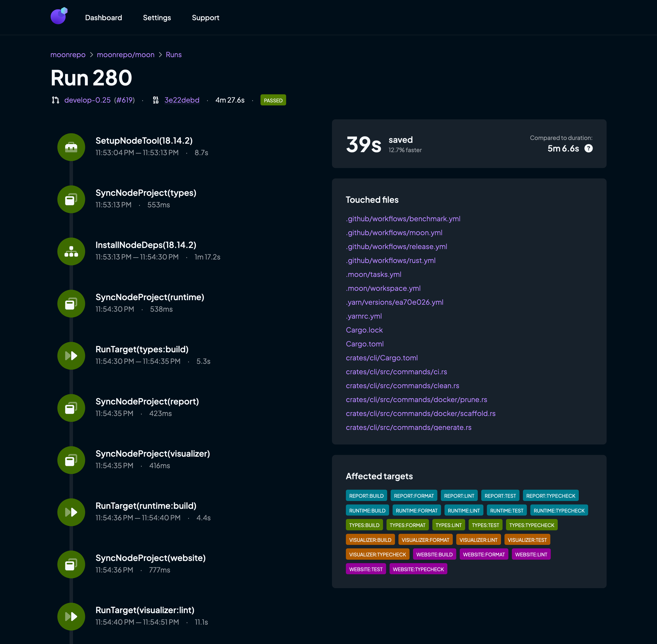
Task: Click the RunTarget(types:build) fast-forward icon
Action: click(x=71, y=356)
